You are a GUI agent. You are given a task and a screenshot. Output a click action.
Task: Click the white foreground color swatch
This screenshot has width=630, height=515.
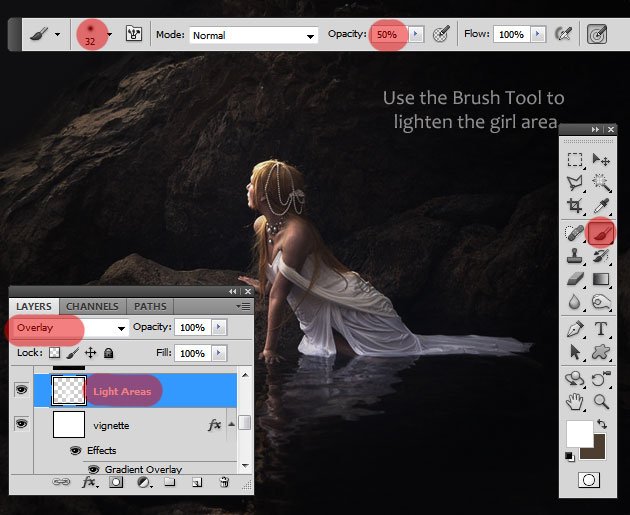[x=579, y=433]
